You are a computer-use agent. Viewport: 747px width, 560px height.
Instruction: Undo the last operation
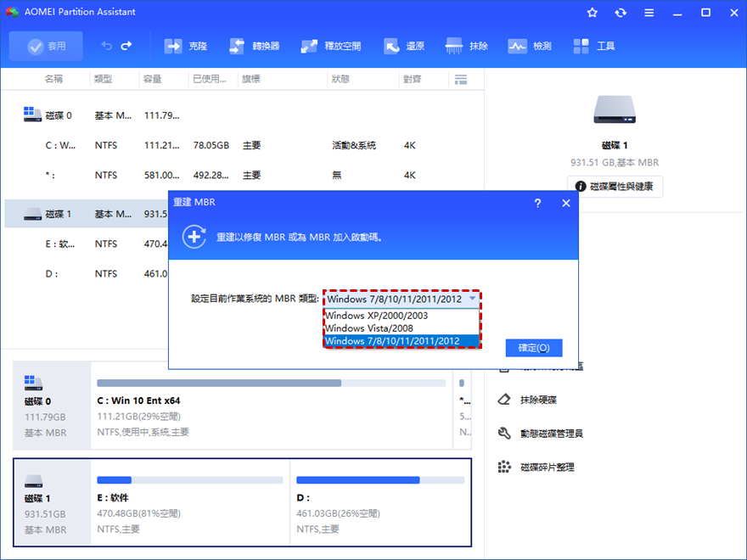(107, 46)
